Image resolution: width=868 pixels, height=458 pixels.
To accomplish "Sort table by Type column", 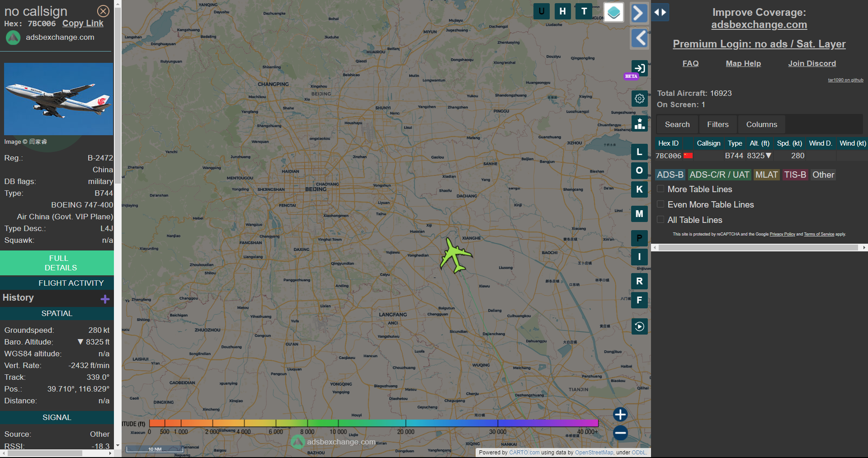I will (735, 143).
